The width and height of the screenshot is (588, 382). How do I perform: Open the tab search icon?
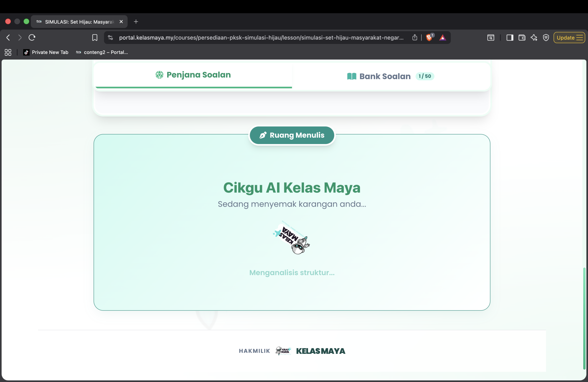pyautogui.click(x=491, y=37)
